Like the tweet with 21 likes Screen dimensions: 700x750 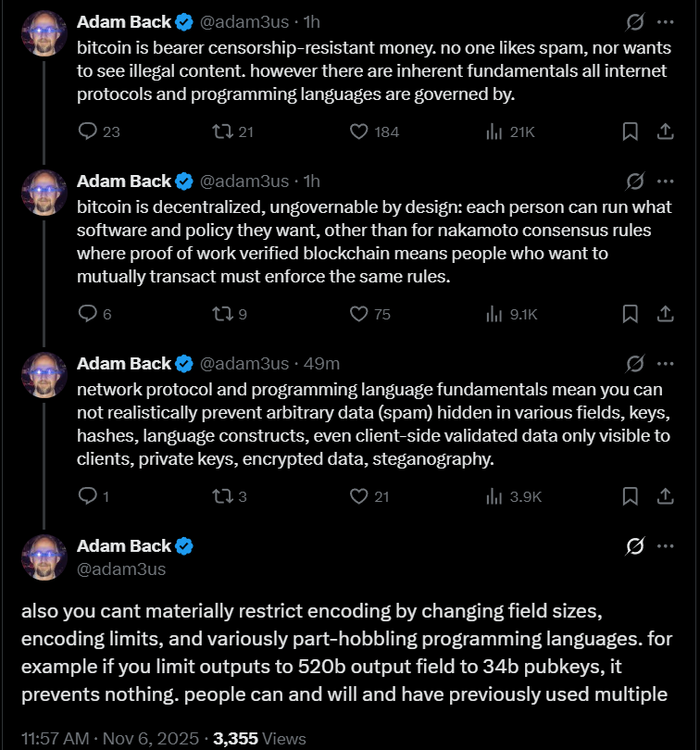(360, 496)
